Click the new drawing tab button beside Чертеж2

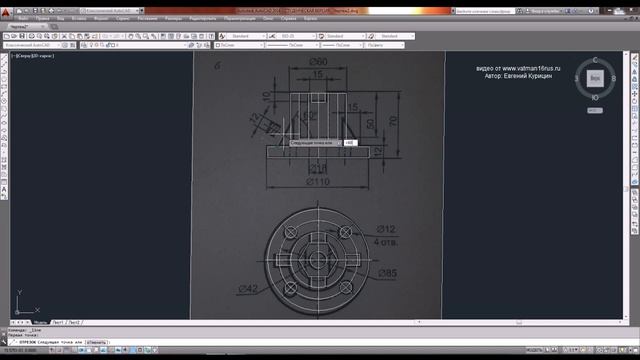point(55,27)
